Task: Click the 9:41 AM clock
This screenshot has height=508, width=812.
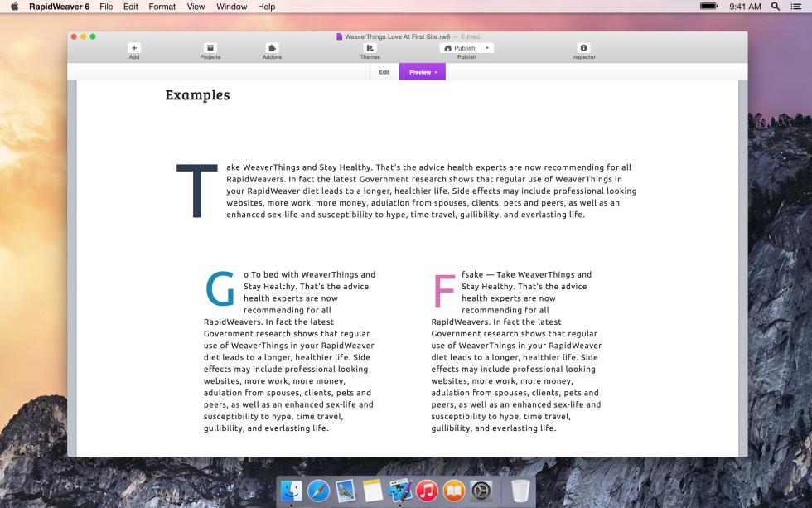Action: click(745, 7)
